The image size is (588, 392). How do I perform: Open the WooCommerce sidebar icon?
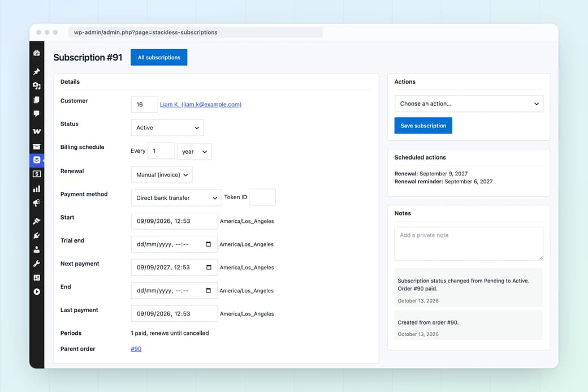coord(37,131)
